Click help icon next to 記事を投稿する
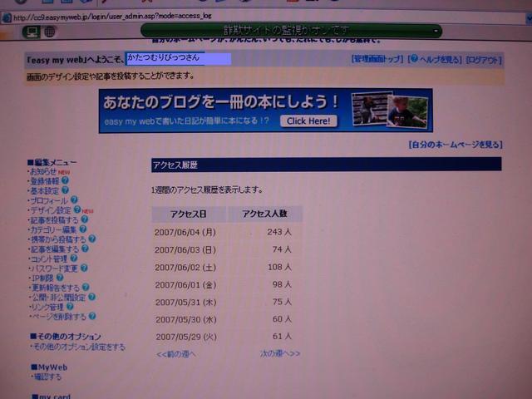This screenshot has height=399, width=532. [x=84, y=220]
